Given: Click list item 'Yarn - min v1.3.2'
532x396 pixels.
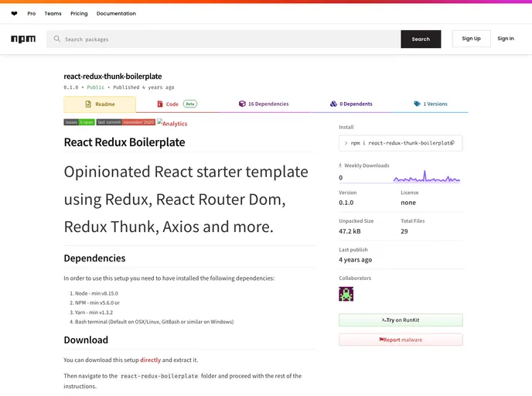Looking at the screenshot, I should (94, 312).
